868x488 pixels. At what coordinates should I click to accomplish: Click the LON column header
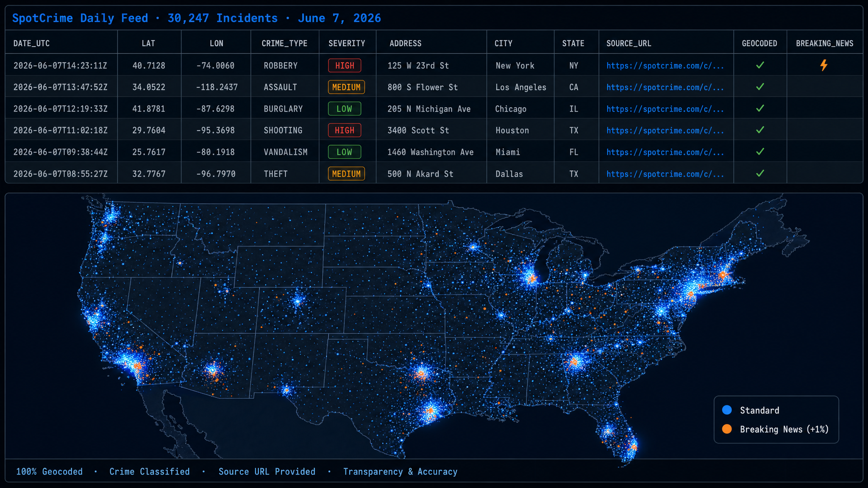(x=216, y=43)
